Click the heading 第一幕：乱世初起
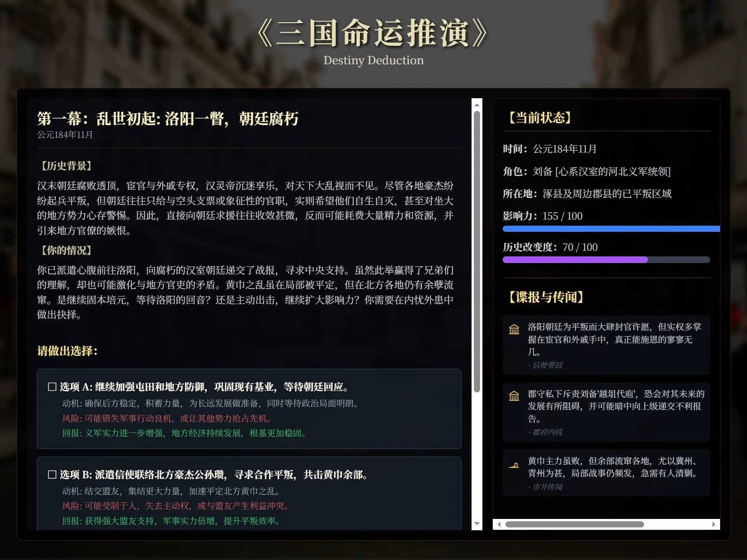This screenshot has height=560, width=747. (x=168, y=118)
